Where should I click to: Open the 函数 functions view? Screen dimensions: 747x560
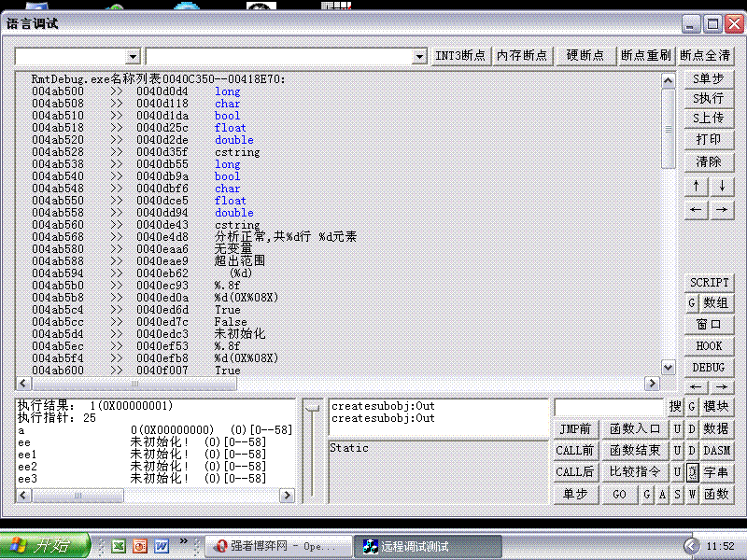coord(716,495)
